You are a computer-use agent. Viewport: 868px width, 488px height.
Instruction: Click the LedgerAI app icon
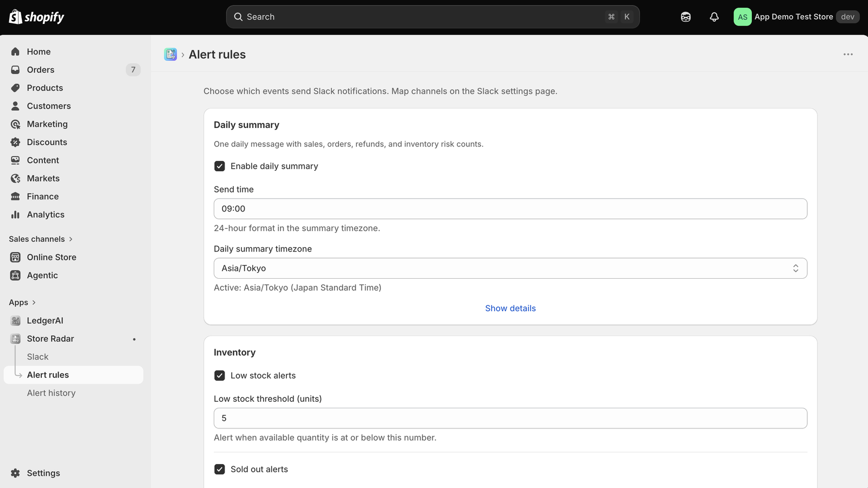coord(15,320)
